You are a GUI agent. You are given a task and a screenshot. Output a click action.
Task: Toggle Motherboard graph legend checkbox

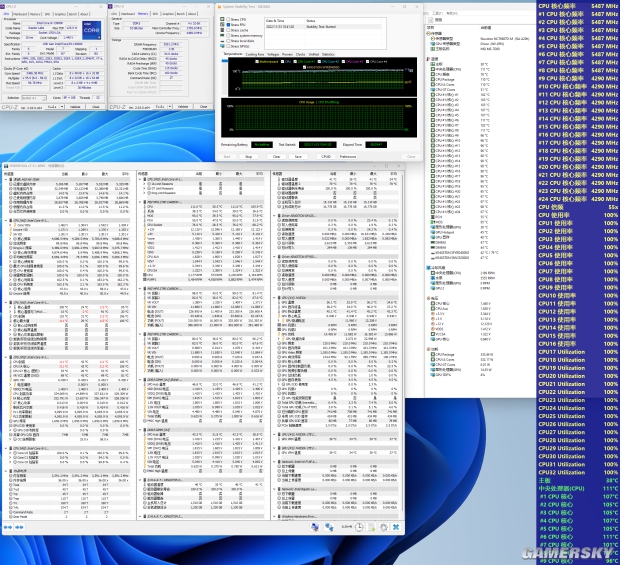257,62
